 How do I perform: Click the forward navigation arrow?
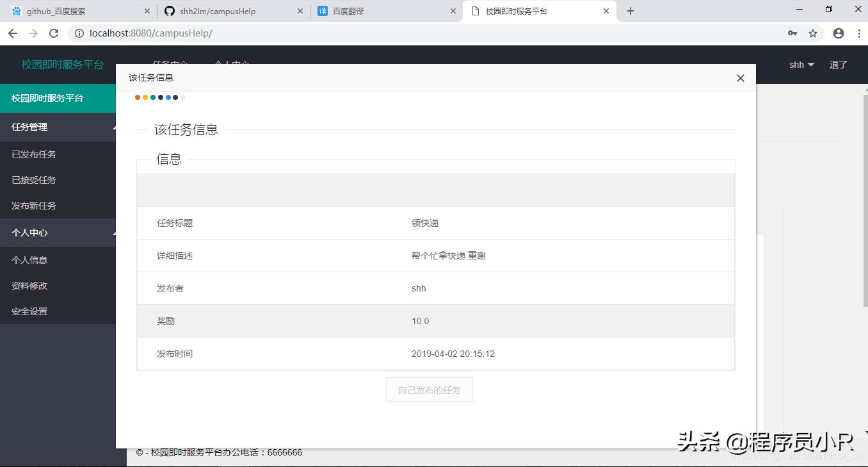tap(33, 33)
